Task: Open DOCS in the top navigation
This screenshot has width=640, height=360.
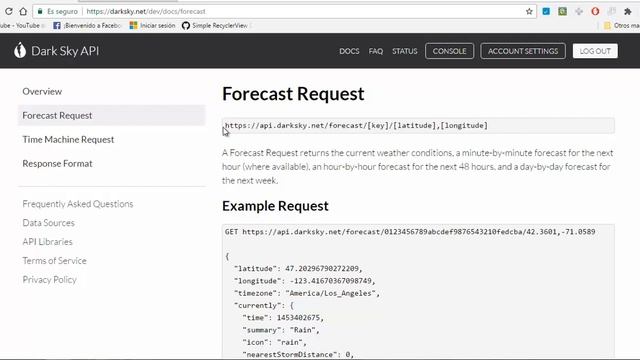Action: point(349,51)
